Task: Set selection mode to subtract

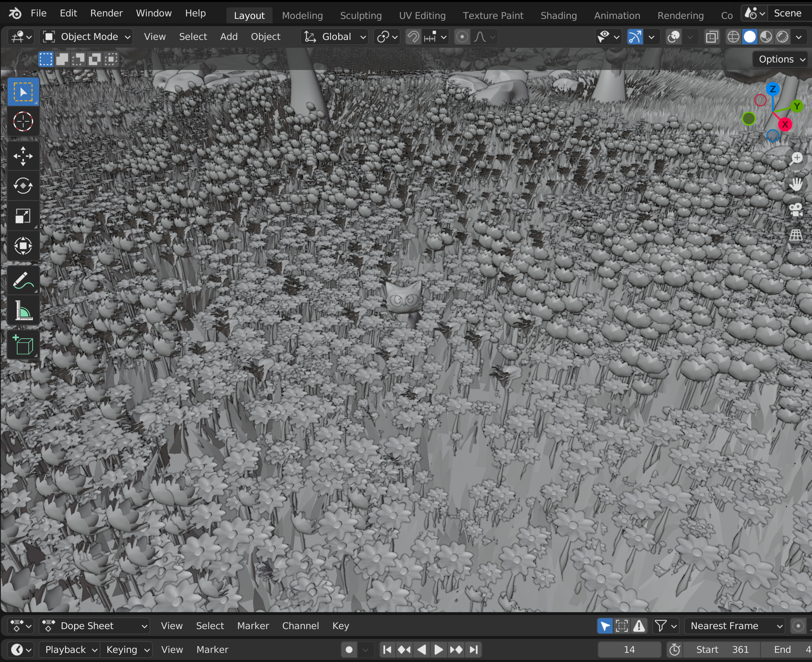Action: pos(78,59)
